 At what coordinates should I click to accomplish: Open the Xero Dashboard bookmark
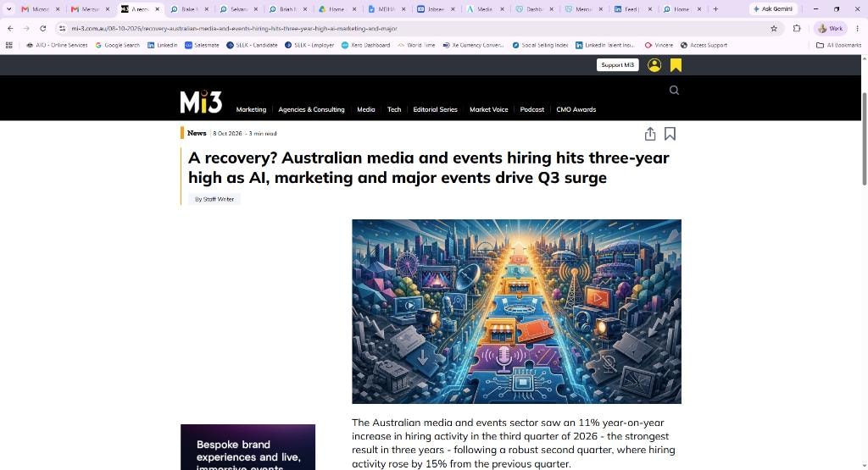click(366, 46)
